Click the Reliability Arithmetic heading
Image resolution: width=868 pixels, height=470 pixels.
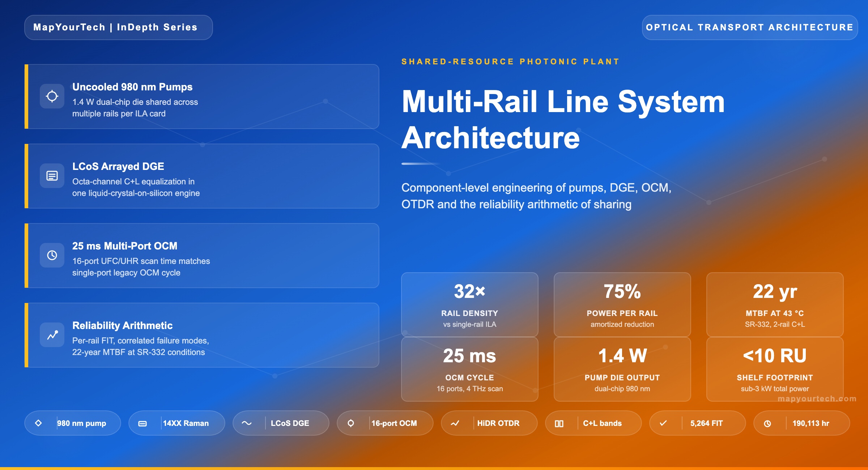[123, 326]
